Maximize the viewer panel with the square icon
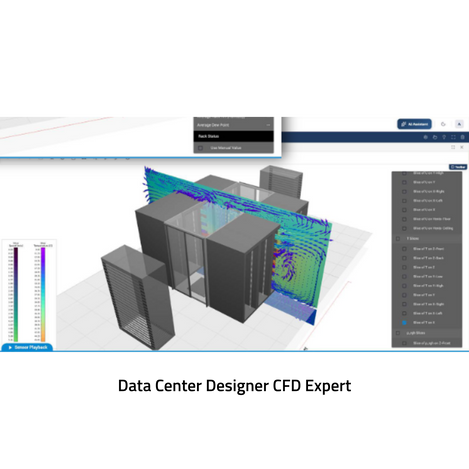 pos(453,147)
